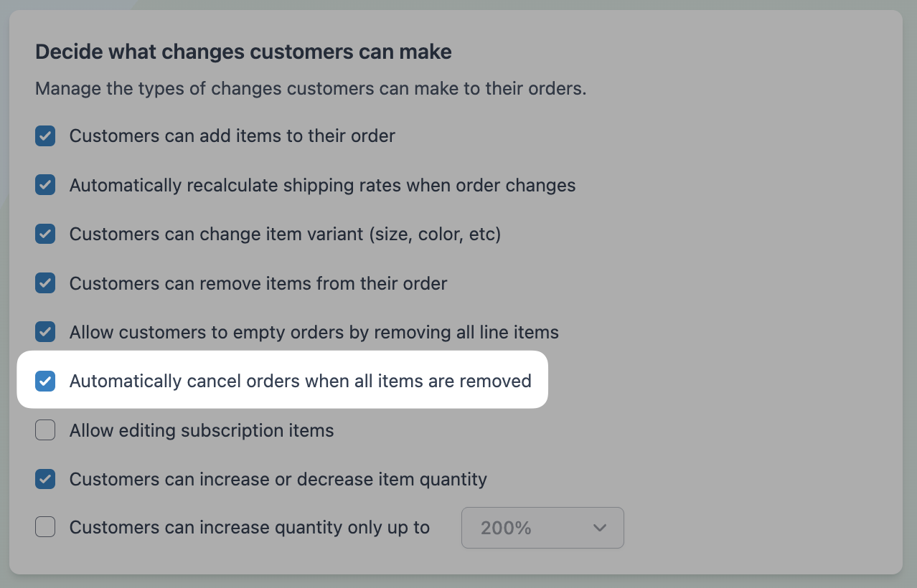
Task: Click the 'Customers can change item variant' label text
Action: 285,234
